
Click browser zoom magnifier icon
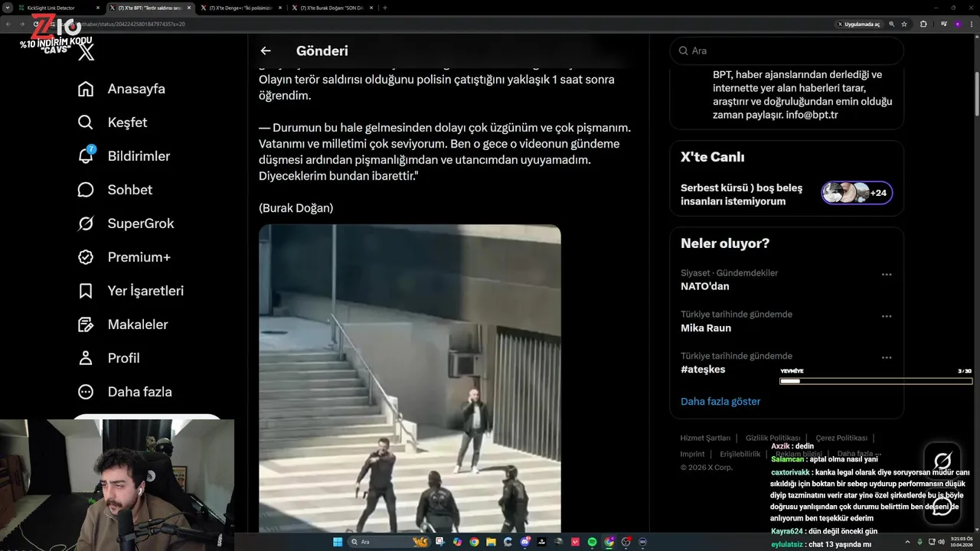[x=892, y=24]
